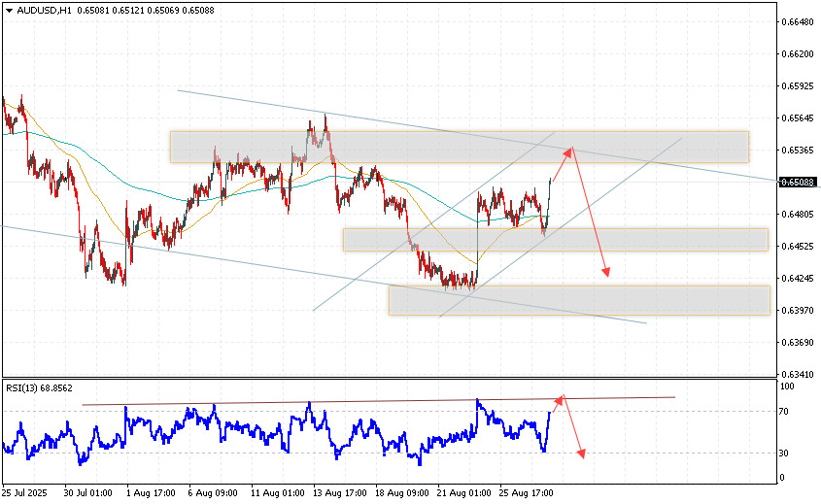
Task: Click the RSI overbought level 70 label
Action: pyautogui.click(x=784, y=412)
